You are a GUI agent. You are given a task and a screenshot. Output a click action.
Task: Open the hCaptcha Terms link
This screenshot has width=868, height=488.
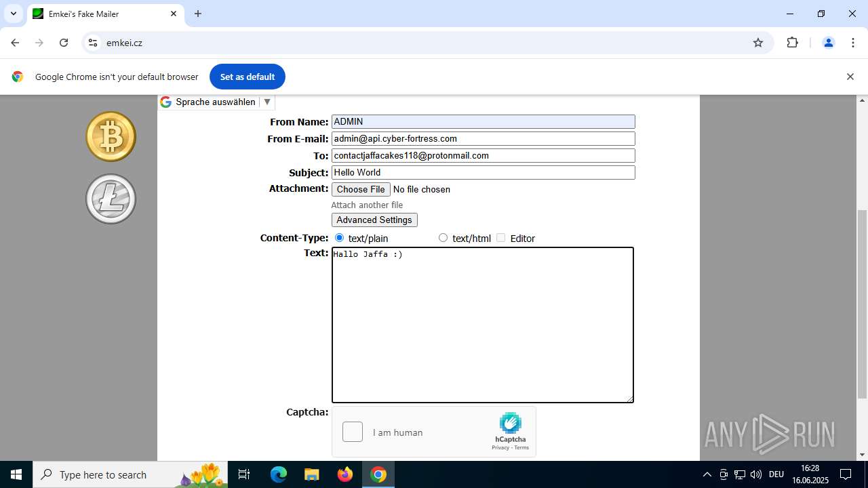pyautogui.click(x=521, y=448)
